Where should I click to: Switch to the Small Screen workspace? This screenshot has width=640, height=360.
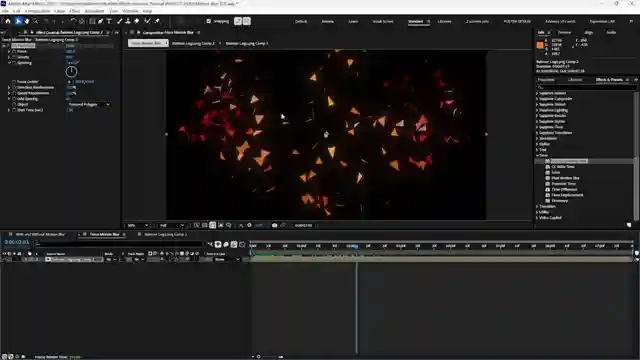(x=382, y=21)
